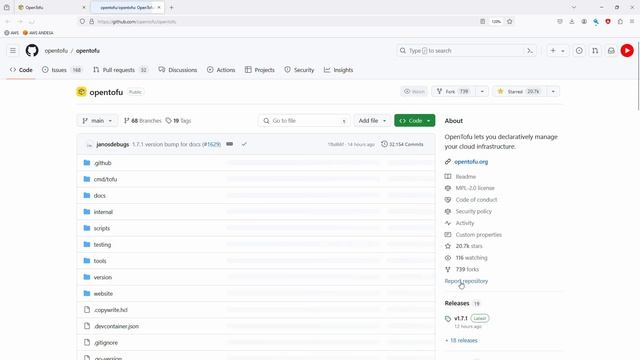This screenshot has width=640, height=360.
Task: Open commit history clock icon
Action: coord(384,144)
